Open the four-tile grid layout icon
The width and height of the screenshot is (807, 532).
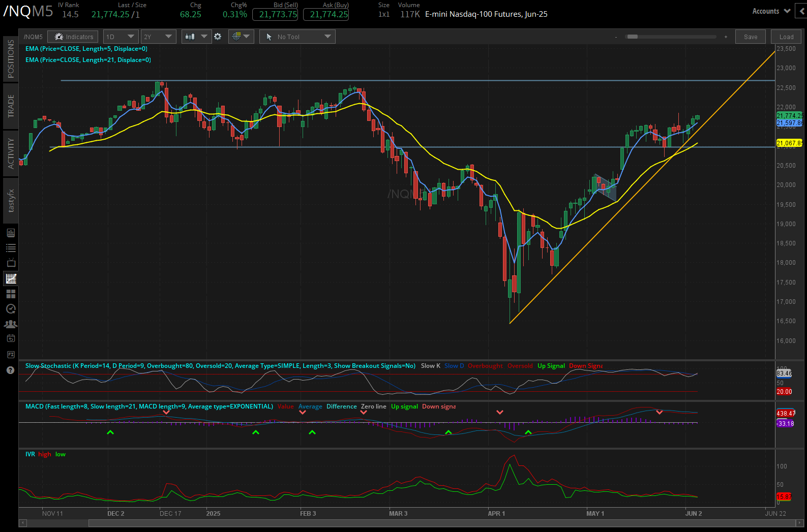[11, 294]
